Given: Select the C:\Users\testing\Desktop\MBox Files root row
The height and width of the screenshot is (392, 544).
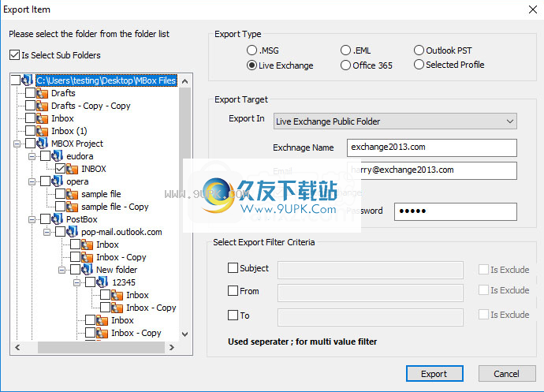Looking at the screenshot, I should coord(106,80).
